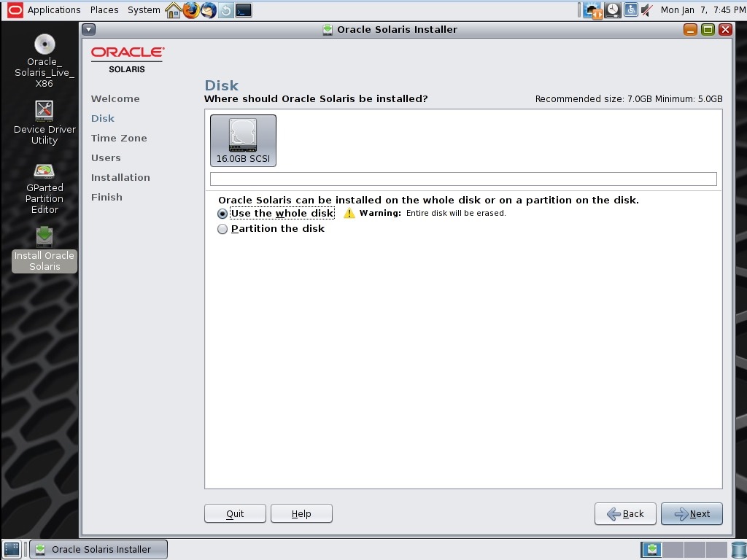Screen dimensions: 747x560
Task: Switch to the first workspace in switcher
Action: pos(651,549)
